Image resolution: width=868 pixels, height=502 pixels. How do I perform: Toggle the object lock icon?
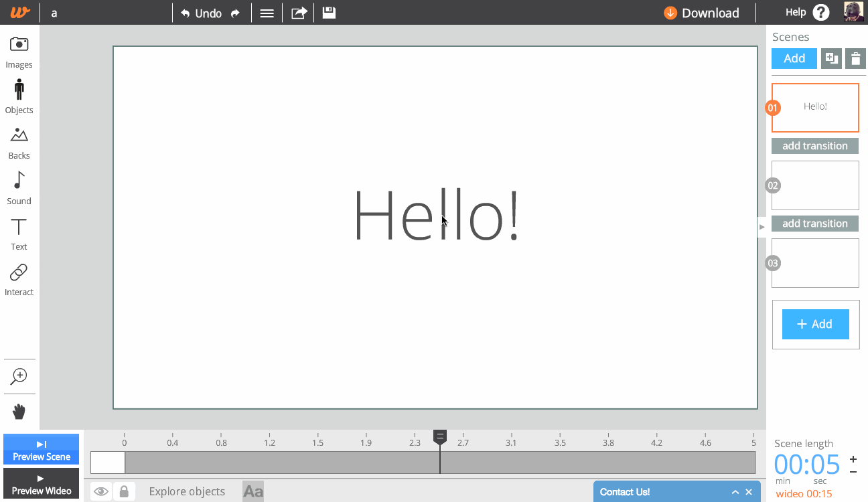(124, 492)
